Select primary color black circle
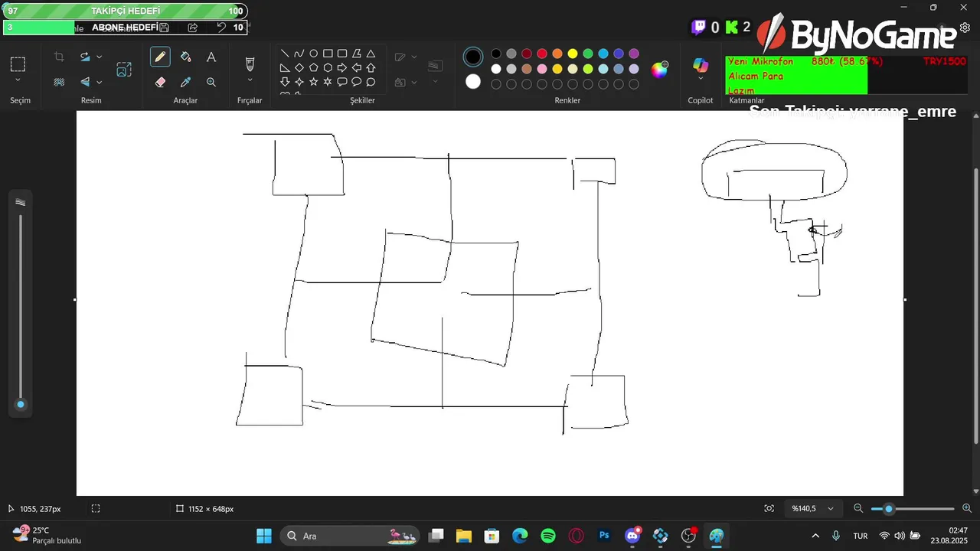Screen dimensions: 980x551 (473, 57)
